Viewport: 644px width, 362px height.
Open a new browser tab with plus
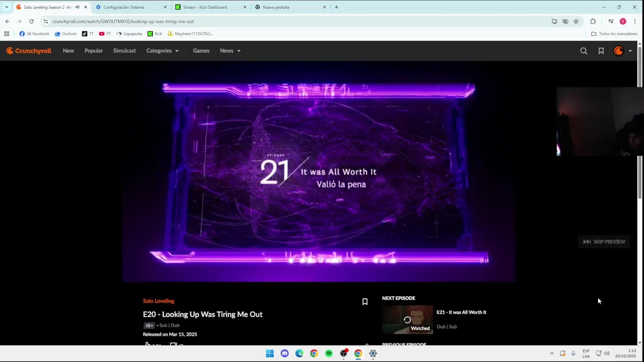pos(336,7)
